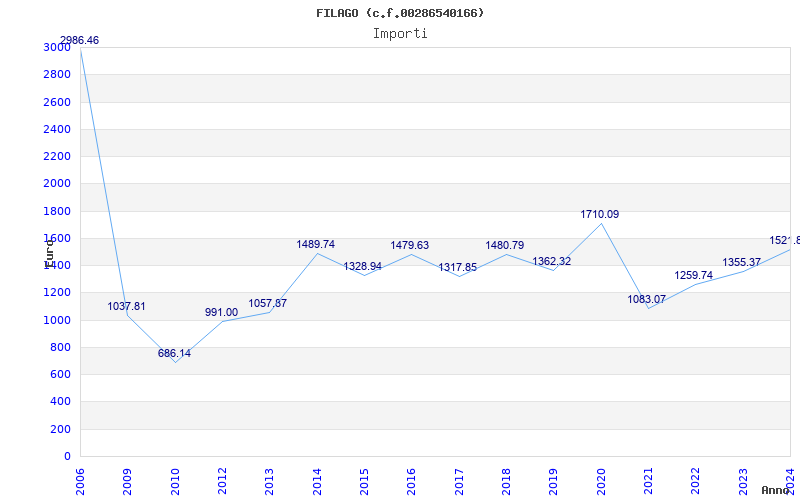Select the 1057.87 value label
Viewport: 800px width, 500px height.
coord(268,304)
